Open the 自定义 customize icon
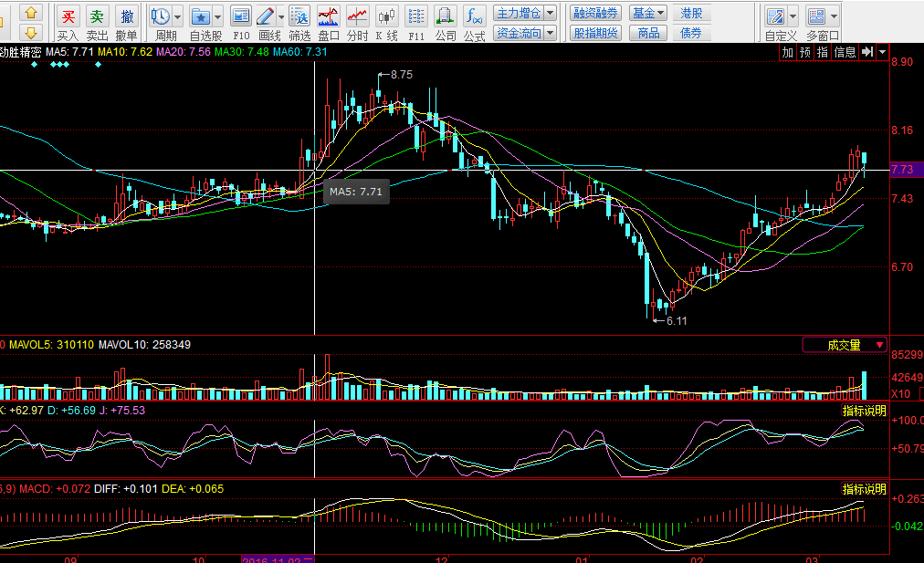The width and height of the screenshot is (924, 563). pyautogui.click(x=775, y=16)
